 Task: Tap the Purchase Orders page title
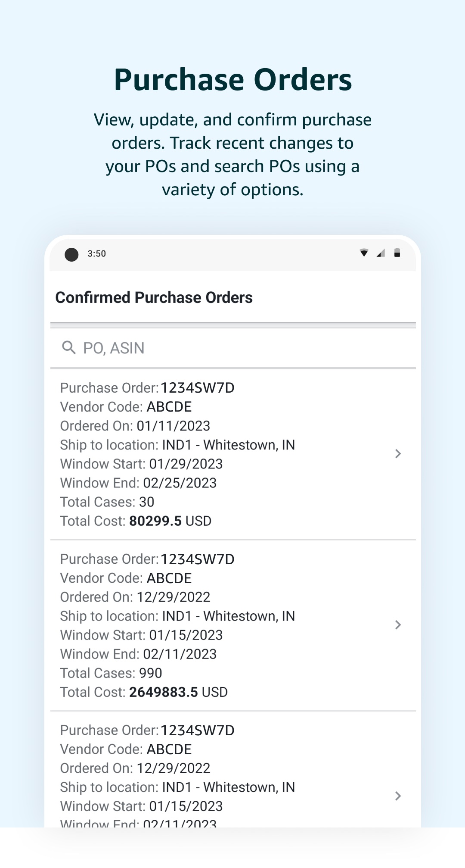233,80
